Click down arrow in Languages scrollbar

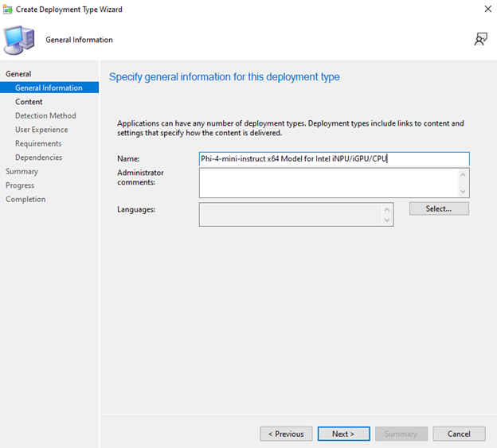[387, 220]
